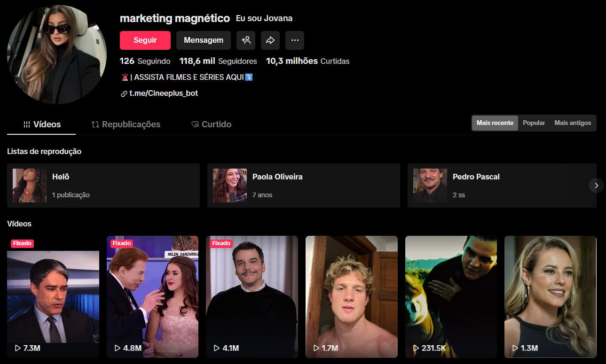Open the t.me/Cineeplus_bot link
Viewport: 606px width, 364px height.
tap(164, 93)
